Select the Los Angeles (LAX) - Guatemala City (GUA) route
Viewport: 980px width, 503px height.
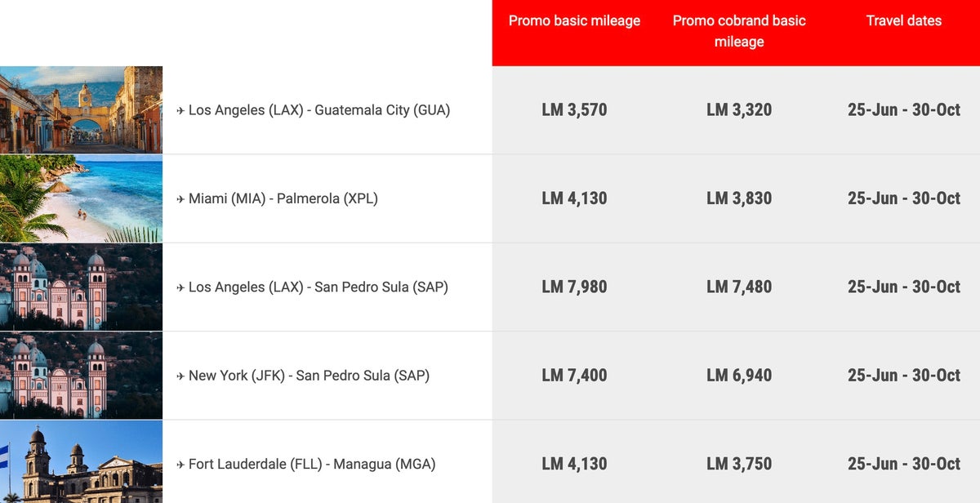coord(319,109)
